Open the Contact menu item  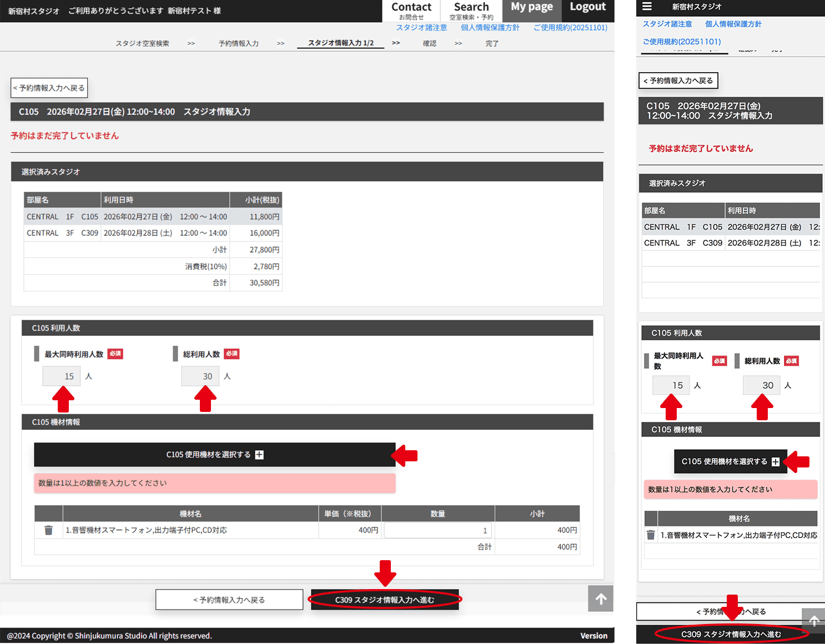point(411,11)
